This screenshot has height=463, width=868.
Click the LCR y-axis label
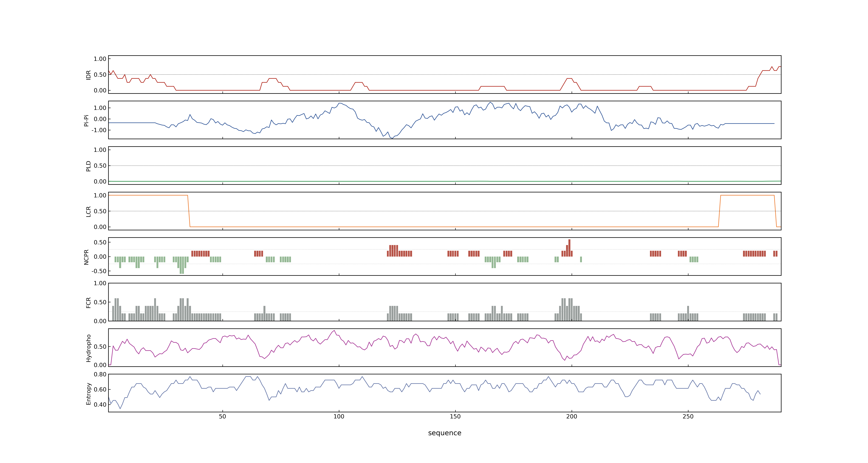[x=88, y=212]
